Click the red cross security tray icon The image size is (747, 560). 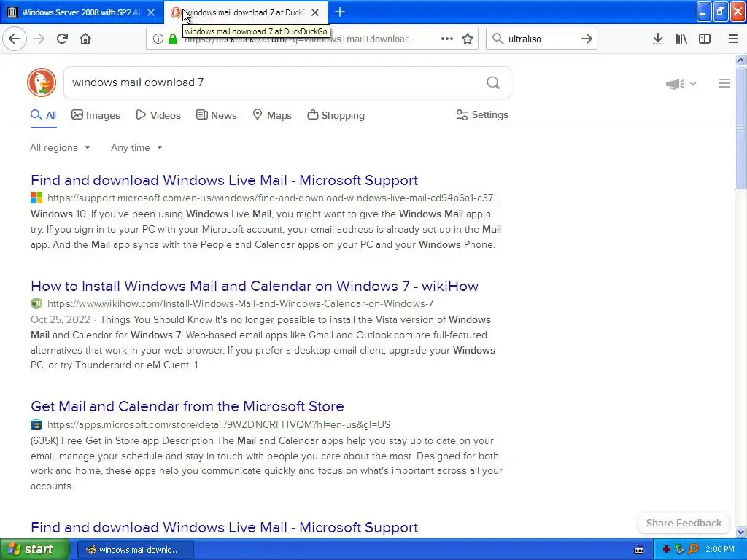[667, 550]
